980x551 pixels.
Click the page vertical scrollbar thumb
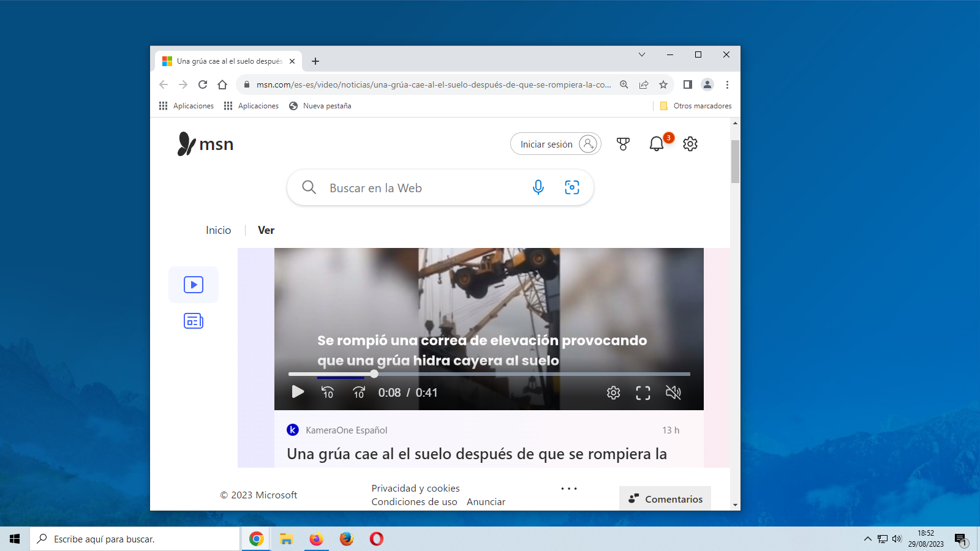pyautogui.click(x=735, y=162)
